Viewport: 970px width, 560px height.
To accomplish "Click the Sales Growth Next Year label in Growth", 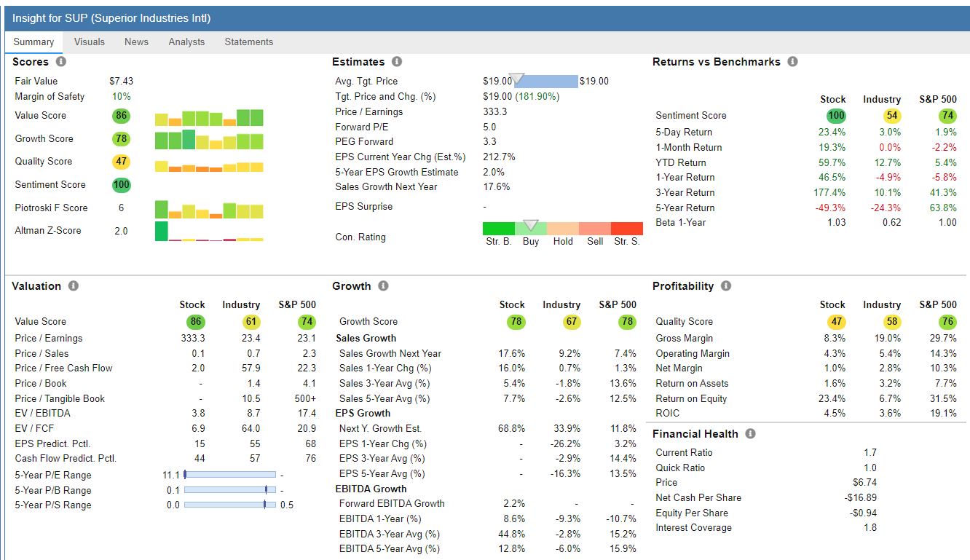I will (x=390, y=354).
